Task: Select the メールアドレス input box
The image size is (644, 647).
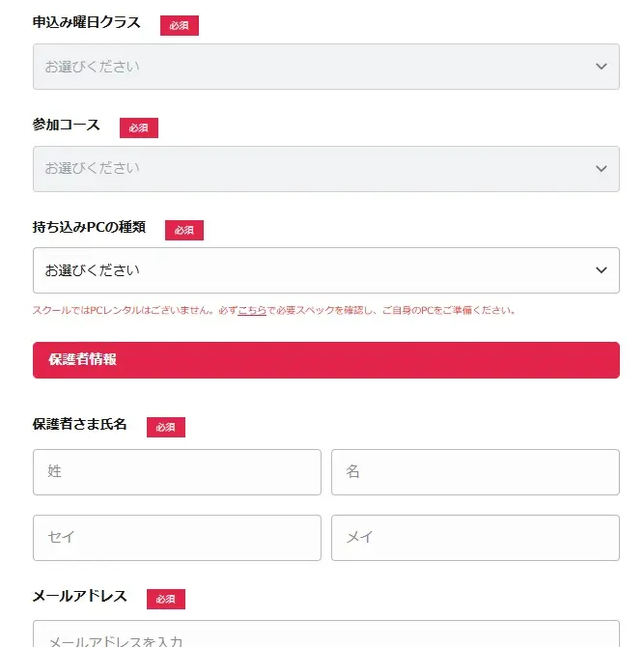Action: [325, 636]
